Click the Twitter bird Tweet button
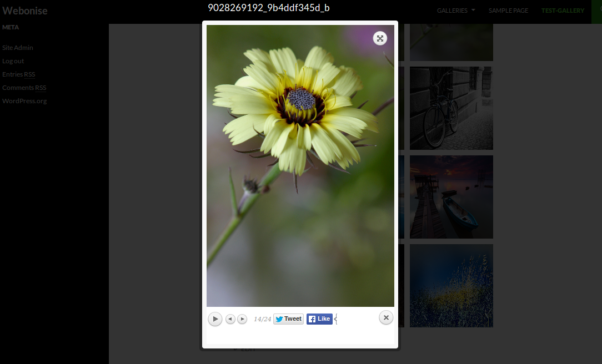This screenshot has height=364, width=602. [x=288, y=318]
